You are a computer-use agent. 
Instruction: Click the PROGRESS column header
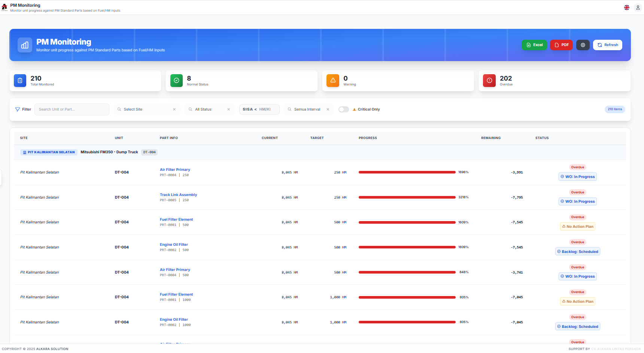click(x=368, y=138)
